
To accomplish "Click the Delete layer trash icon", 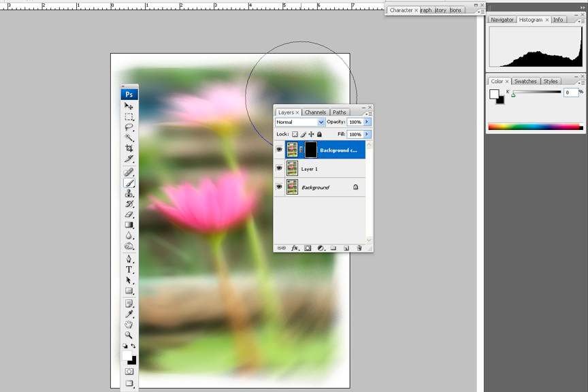I will coord(359,248).
